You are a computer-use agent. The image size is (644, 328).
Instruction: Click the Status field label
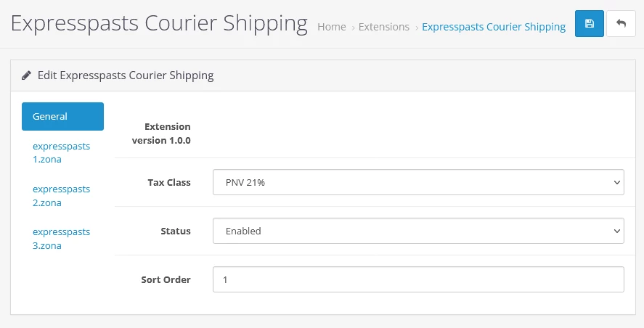[175, 231]
